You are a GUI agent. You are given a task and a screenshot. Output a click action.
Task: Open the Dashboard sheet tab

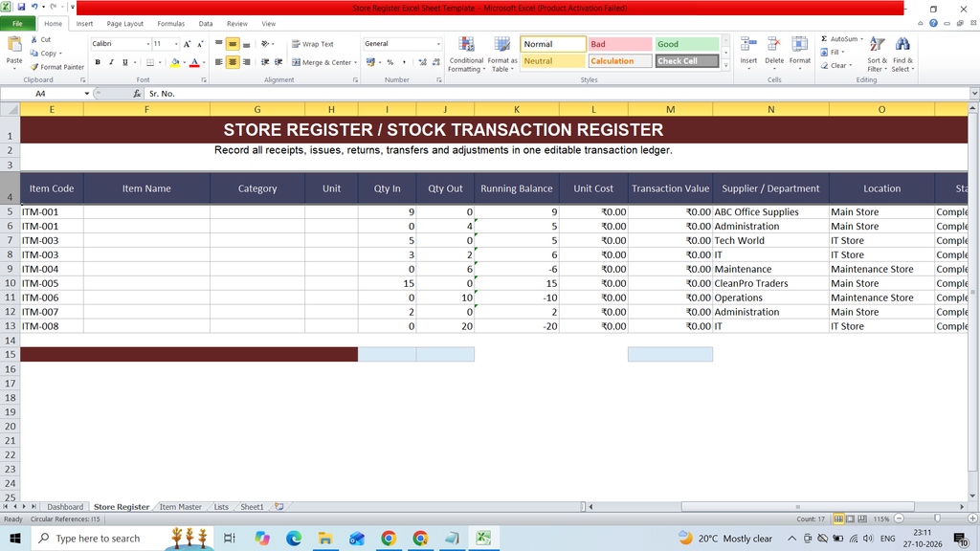[x=65, y=507]
